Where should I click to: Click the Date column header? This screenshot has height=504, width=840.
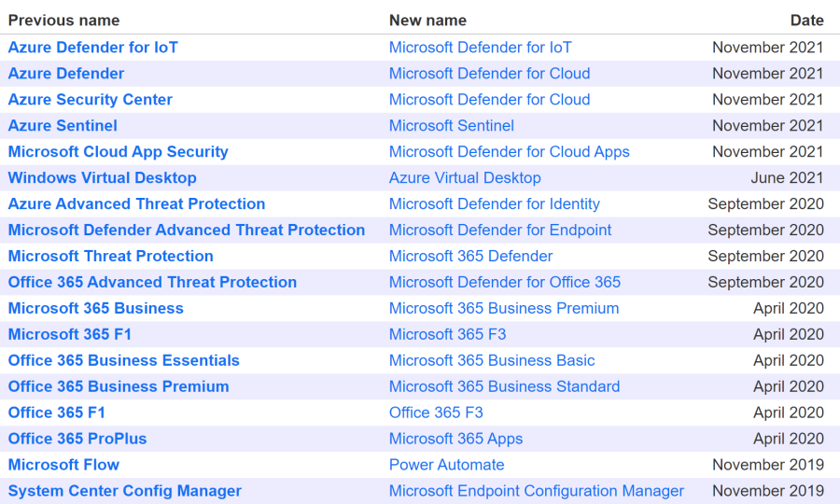tap(806, 21)
